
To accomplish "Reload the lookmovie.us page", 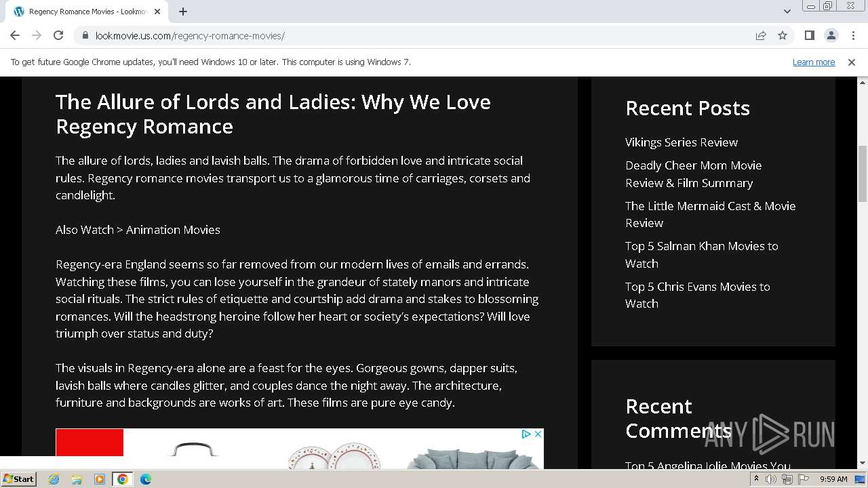I will [x=58, y=35].
